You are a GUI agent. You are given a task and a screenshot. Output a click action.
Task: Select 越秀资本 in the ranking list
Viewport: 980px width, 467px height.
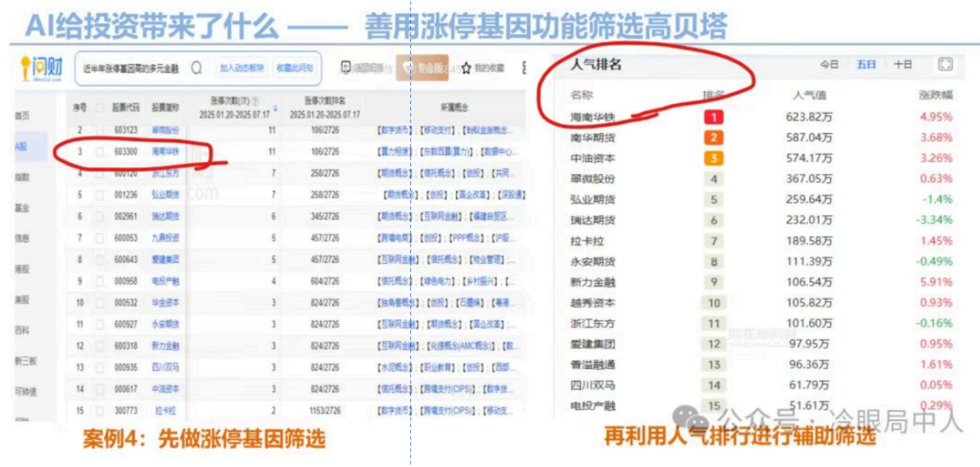point(592,302)
